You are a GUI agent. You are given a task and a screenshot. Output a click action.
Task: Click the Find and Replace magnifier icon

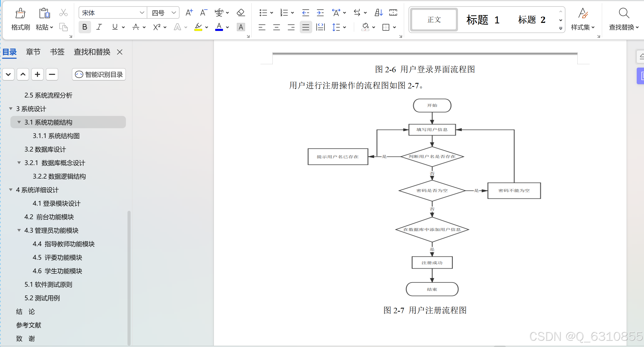pyautogui.click(x=624, y=13)
